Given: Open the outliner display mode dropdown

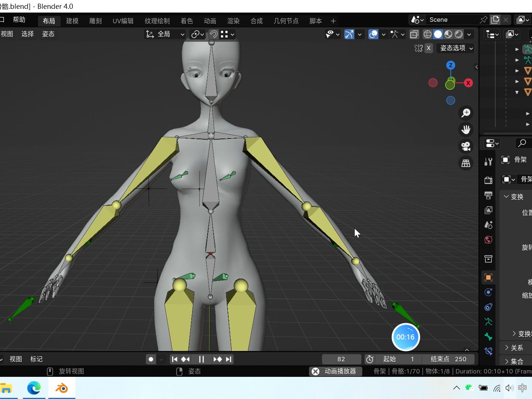Looking at the screenshot, I should (492, 34).
